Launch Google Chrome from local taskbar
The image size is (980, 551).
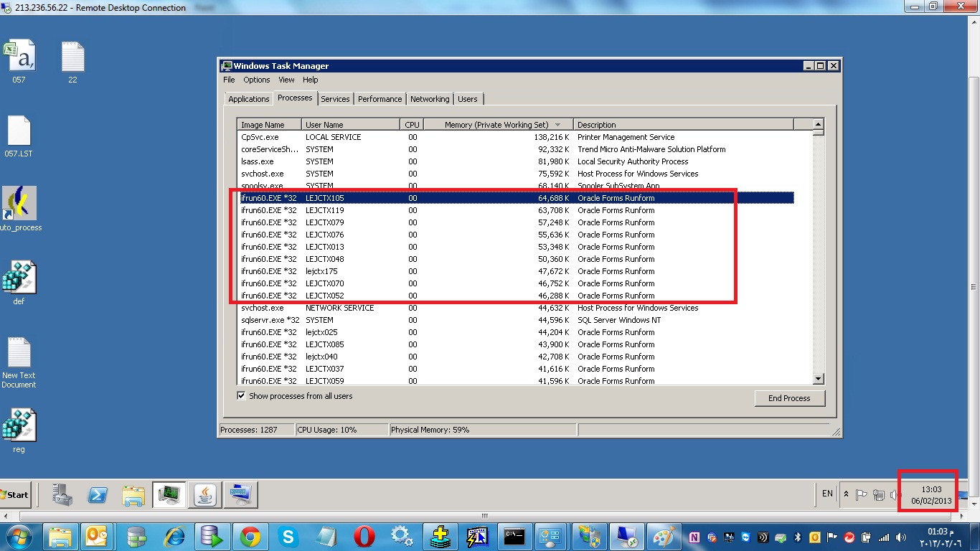(x=250, y=536)
